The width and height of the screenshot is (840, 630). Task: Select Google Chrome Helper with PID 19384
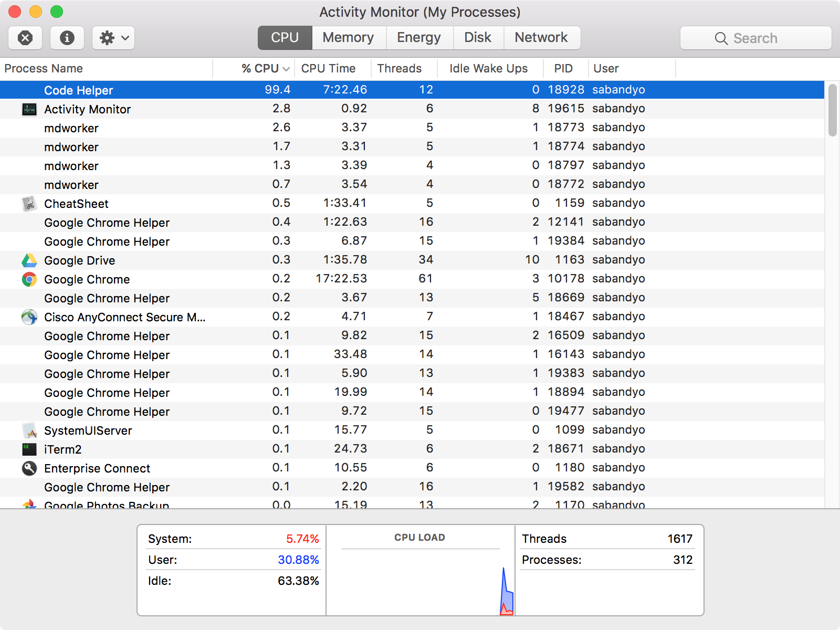pos(412,241)
